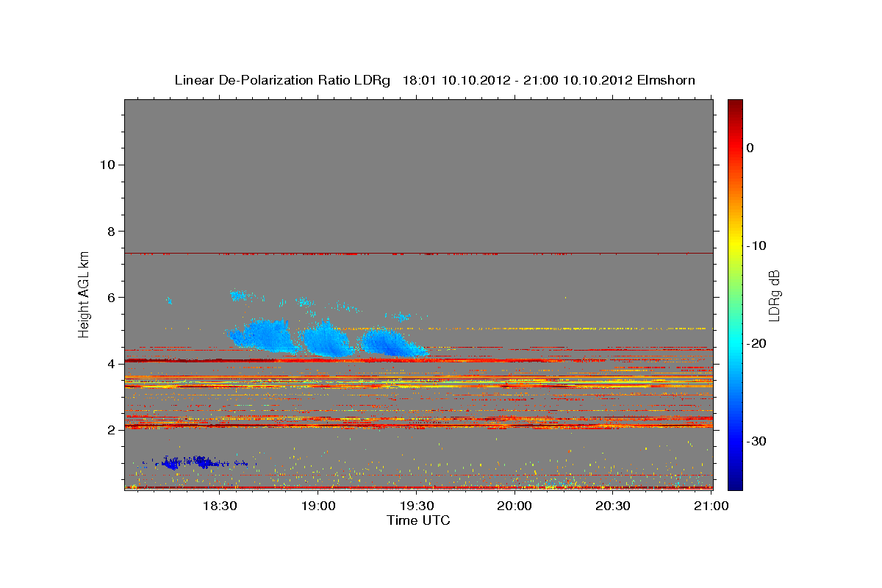Click the colorbar value 0

click(750, 148)
